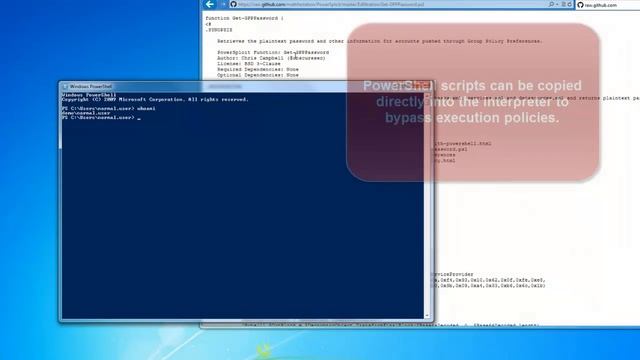Click the PowerShell window title bar icon

(x=65, y=87)
